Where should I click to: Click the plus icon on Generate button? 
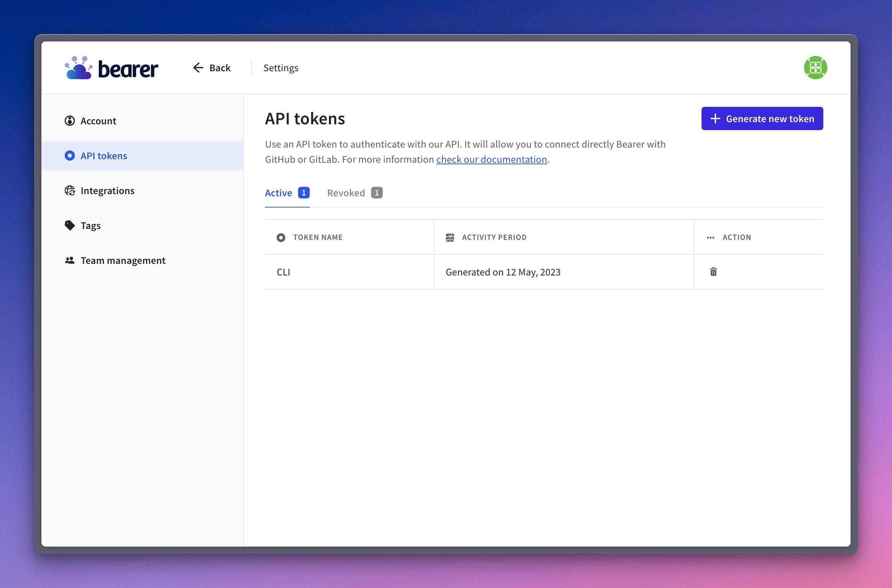(715, 118)
